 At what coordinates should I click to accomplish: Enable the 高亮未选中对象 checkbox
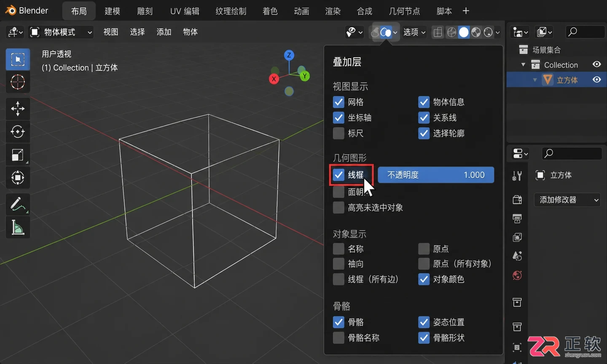pos(338,207)
